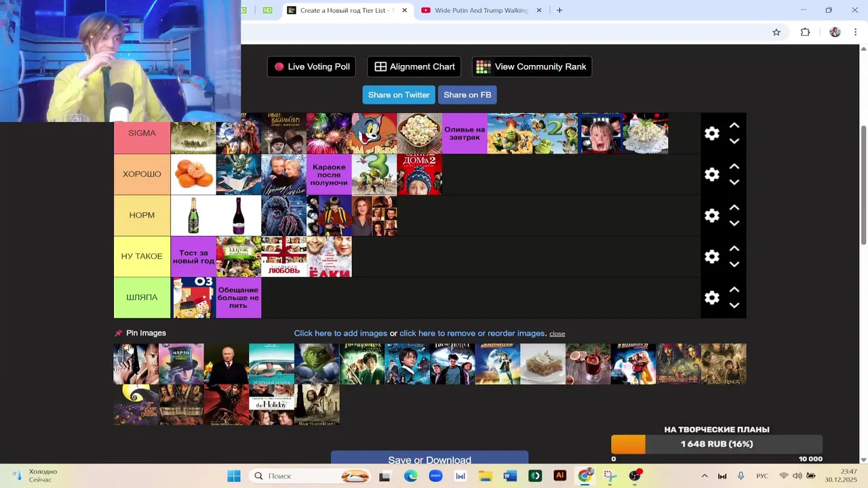Click Save or Download button
This screenshot has height=488, width=868.
[x=429, y=458]
